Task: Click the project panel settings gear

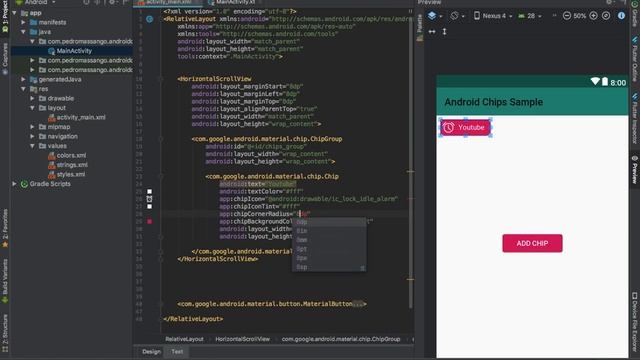Action: [x=111, y=2]
